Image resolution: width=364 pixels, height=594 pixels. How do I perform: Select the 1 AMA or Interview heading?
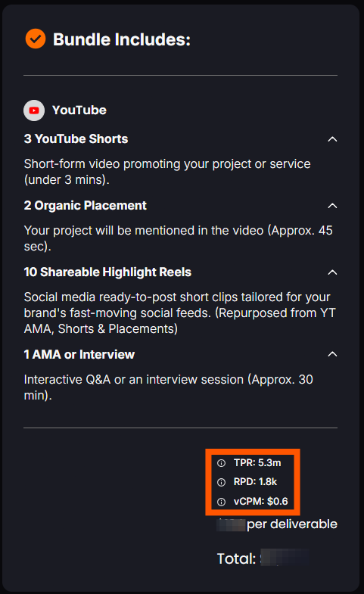click(79, 355)
